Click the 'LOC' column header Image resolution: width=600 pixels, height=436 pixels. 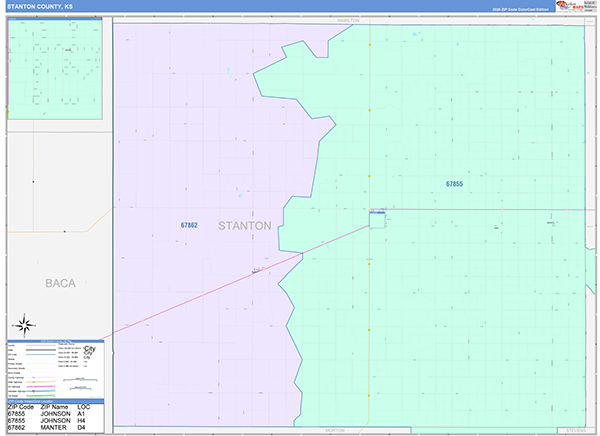pyautogui.click(x=83, y=407)
